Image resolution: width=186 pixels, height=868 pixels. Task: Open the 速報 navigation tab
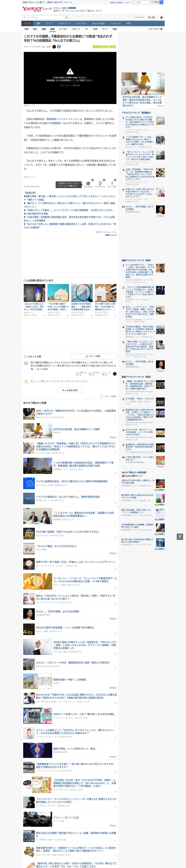click(38, 24)
